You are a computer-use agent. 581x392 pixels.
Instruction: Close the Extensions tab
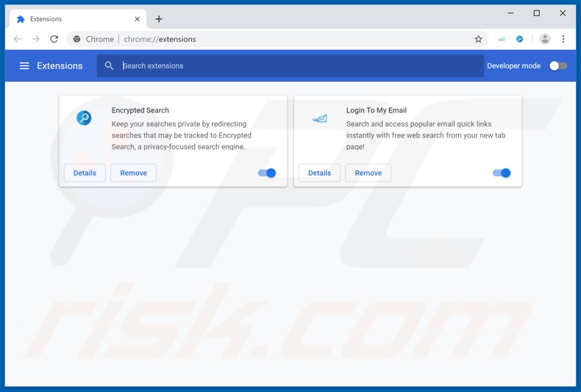click(137, 19)
